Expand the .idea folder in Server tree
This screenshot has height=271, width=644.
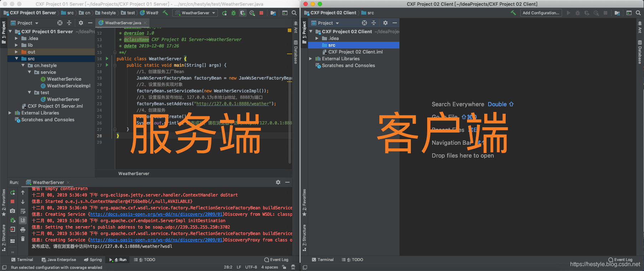[16, 39]
